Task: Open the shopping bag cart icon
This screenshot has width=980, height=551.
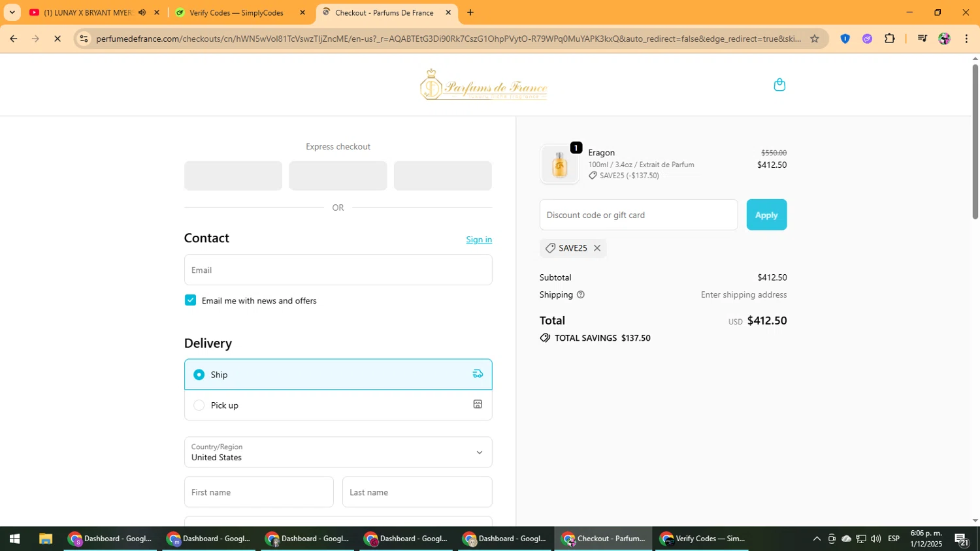Action: (x=779, y=85)
